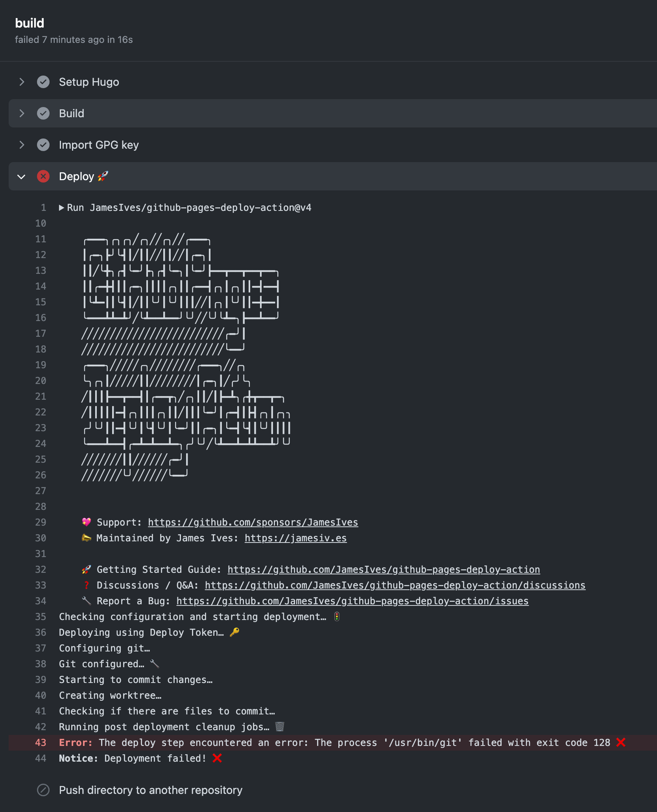Select the Import GPG key step label
Viewport: 657px width, 812px height.
pos(99,145)
